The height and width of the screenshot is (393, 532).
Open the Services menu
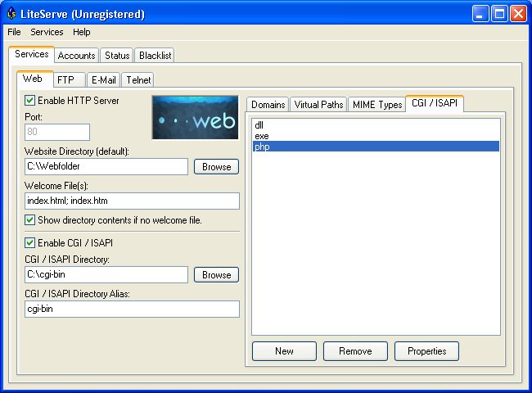pos(47,32)
